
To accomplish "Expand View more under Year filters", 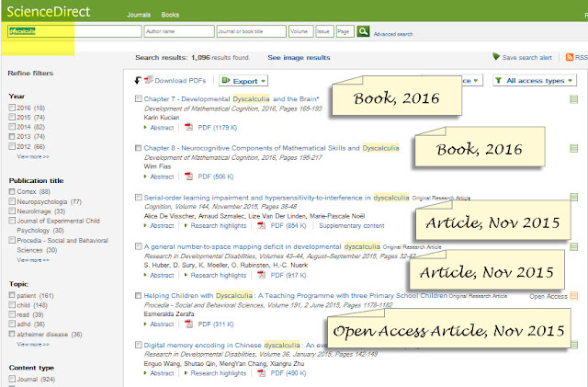I will click(x=33, y=156).
